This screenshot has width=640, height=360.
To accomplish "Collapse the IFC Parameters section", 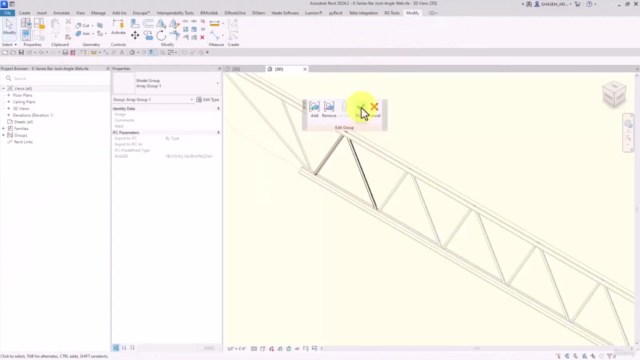I will click(218, 133).
